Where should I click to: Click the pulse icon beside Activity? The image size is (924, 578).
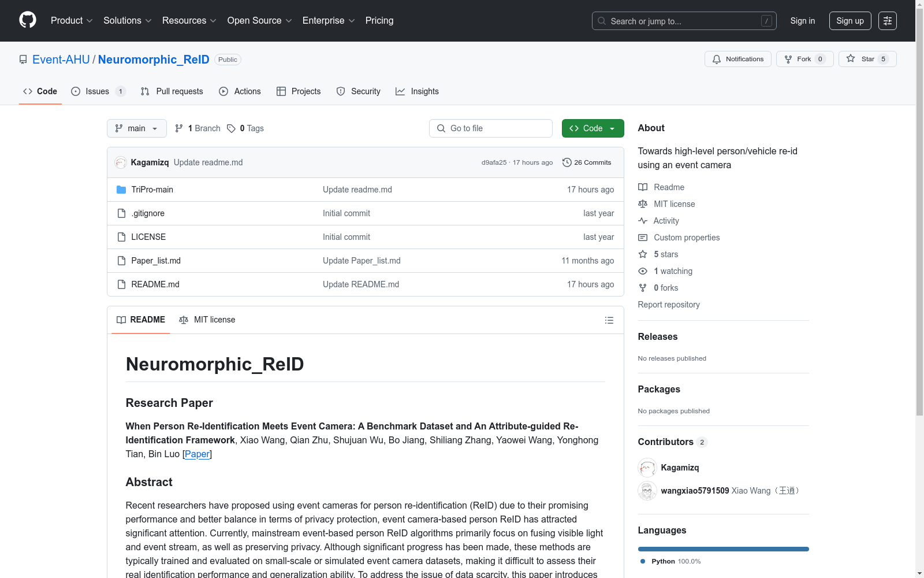(643, 221)
